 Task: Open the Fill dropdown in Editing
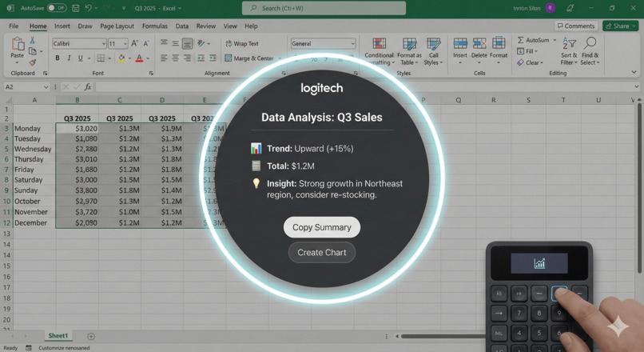click(527, 51)
